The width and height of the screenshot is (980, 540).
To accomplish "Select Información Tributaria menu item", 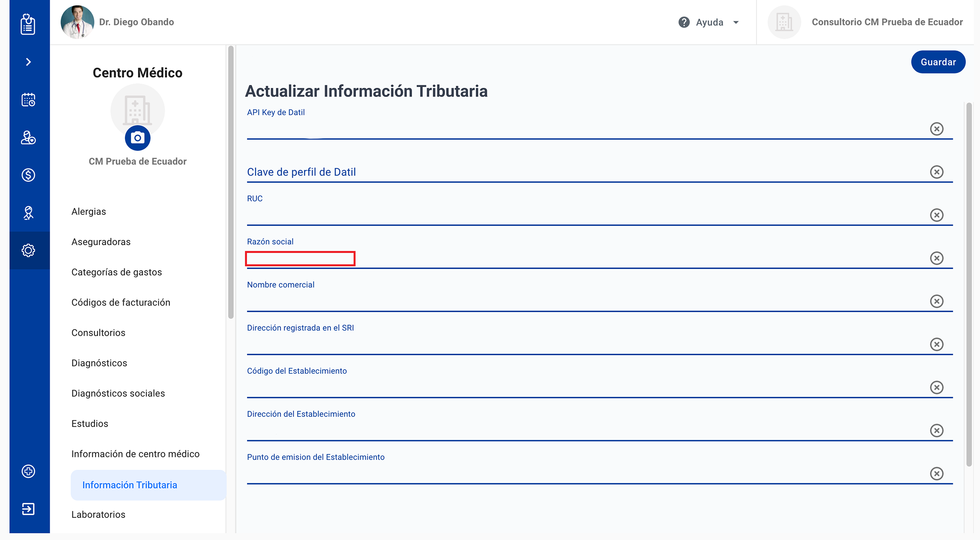I will [130, 485].
